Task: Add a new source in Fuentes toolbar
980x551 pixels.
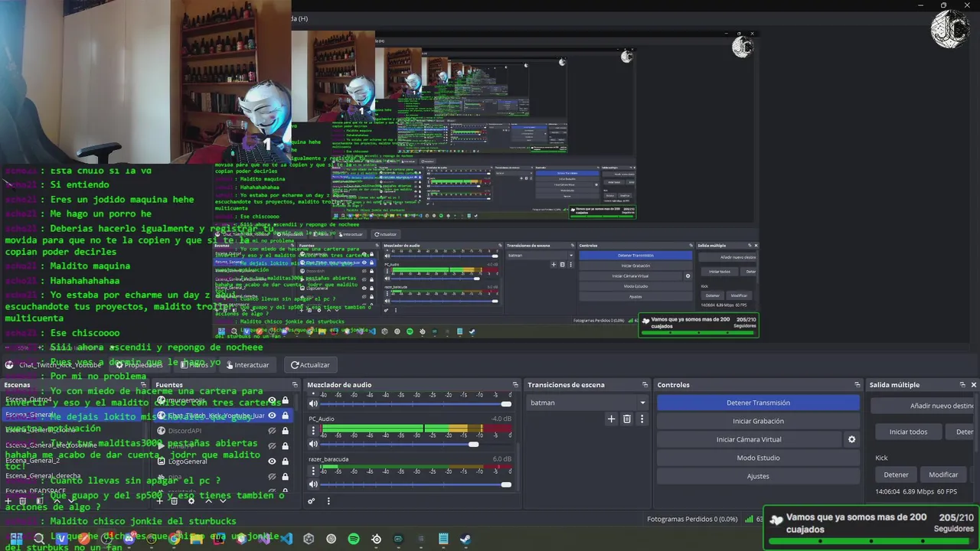Action: (x=160, y=500)
